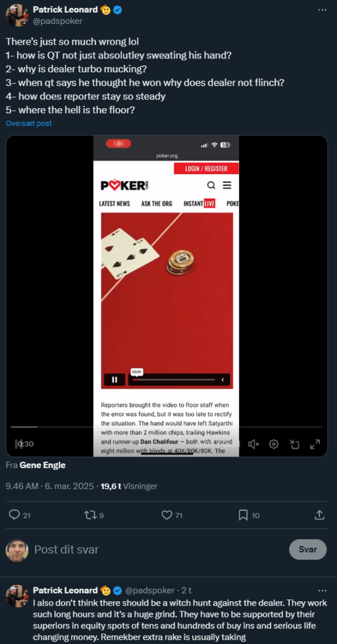The width and height of the screenshot is (337, 644).
Task: Click the Oversæt post translate link
Action: [29, 123]
